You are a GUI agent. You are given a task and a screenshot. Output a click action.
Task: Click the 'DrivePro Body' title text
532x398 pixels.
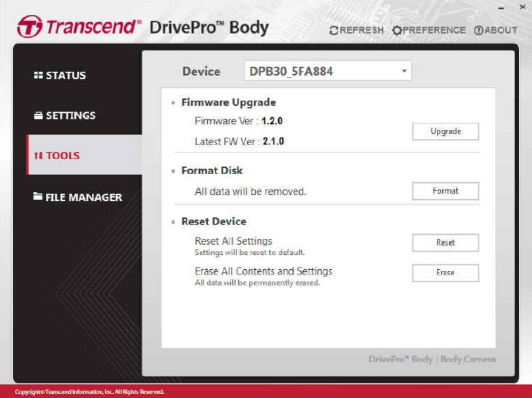click(209, 28)
